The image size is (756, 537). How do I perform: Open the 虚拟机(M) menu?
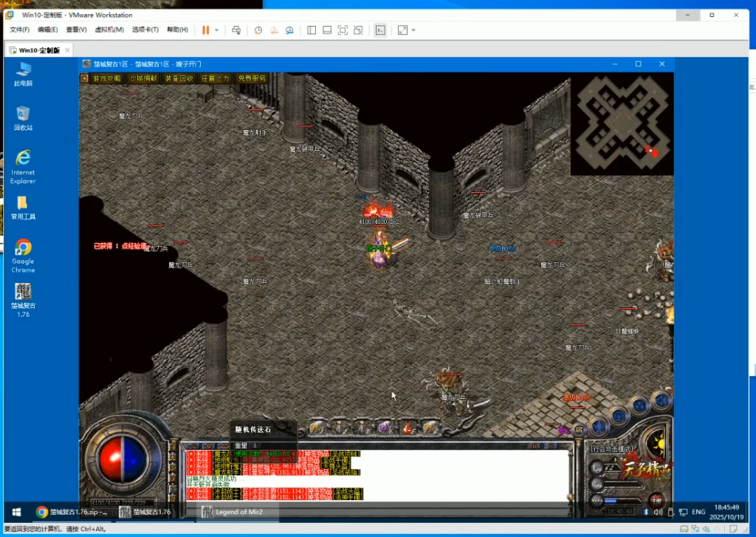[x=109, y=30]
